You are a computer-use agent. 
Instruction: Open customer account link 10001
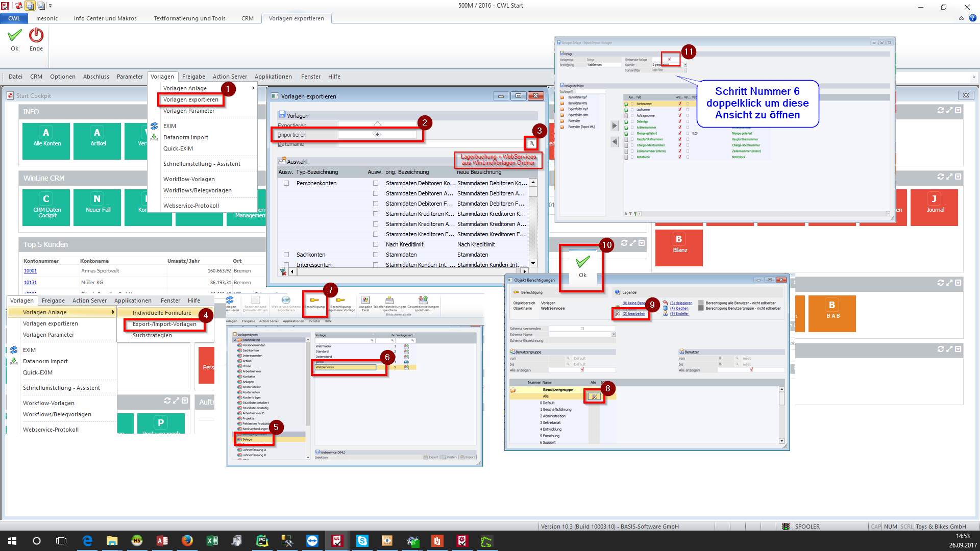30,271
